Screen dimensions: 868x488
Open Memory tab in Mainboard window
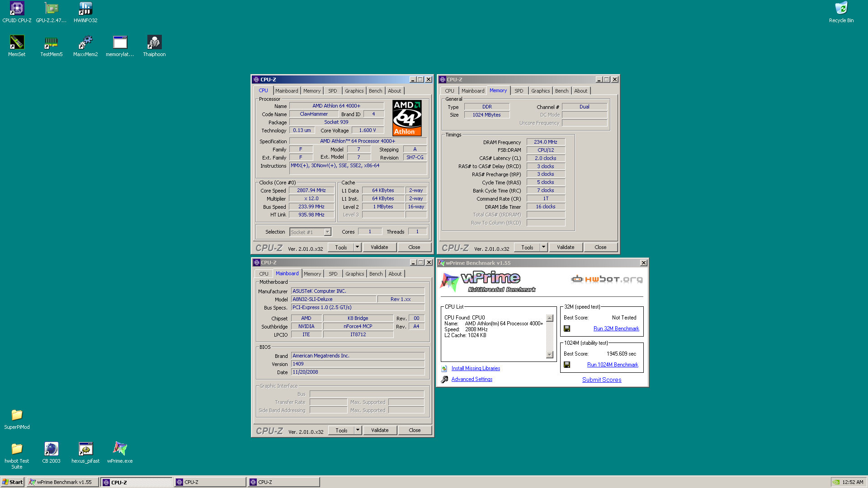312,274
